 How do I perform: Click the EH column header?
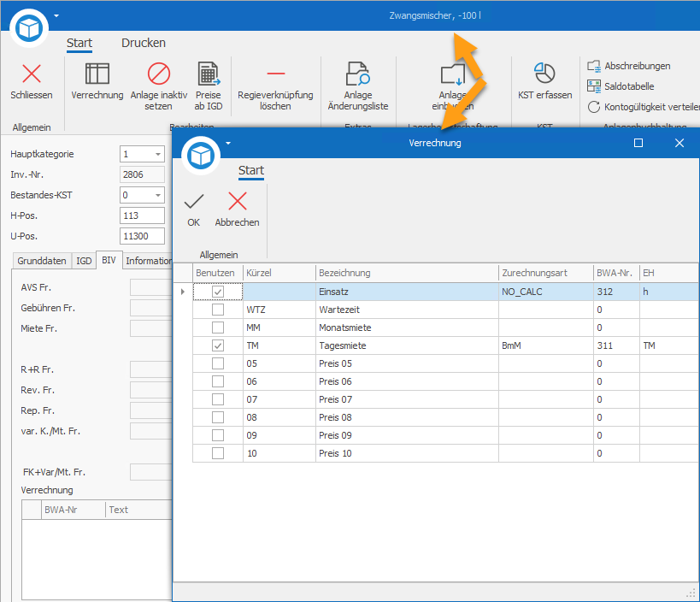click(668, 273)
